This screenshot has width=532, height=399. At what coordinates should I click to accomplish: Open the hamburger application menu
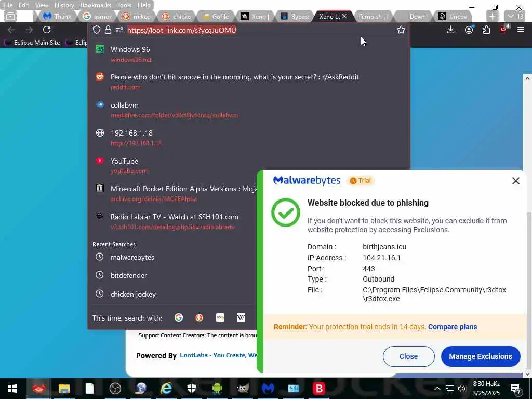tap(521, 30)
